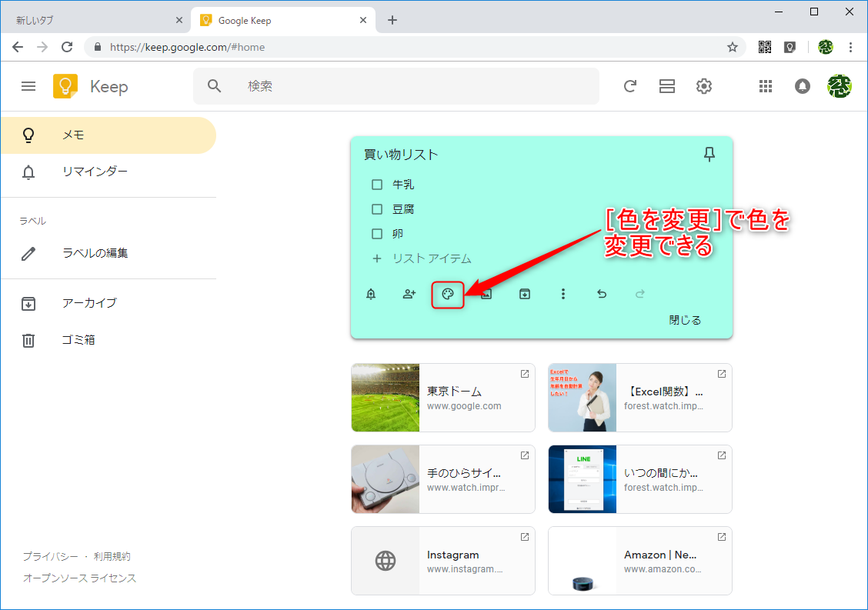Set a reminder on the shopping list note
The image size is (868, 610).
coord(370,294)
